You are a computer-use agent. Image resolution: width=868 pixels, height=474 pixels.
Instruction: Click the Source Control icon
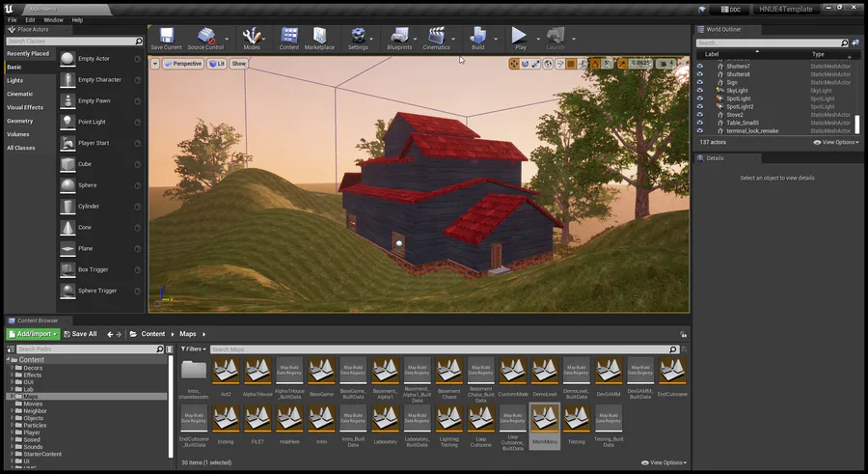(205, 37)
